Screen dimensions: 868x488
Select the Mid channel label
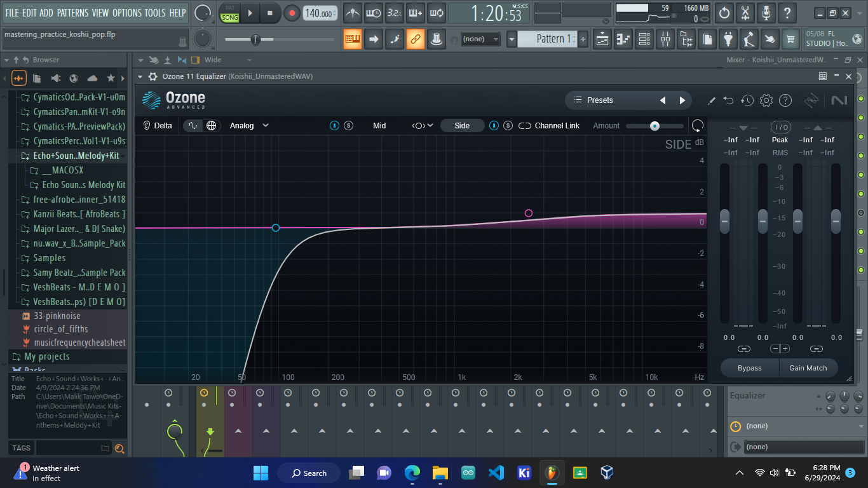(x=379, y=126)
